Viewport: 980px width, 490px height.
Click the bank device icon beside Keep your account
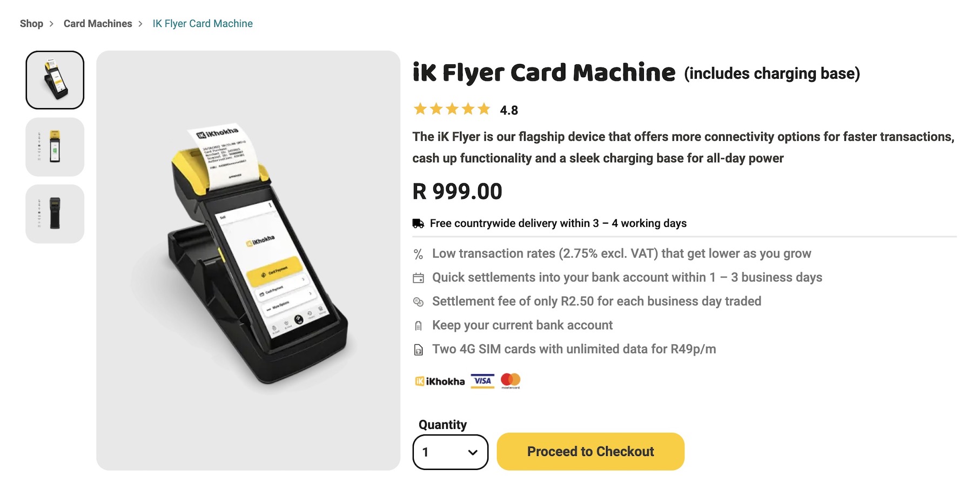point(418,326)
